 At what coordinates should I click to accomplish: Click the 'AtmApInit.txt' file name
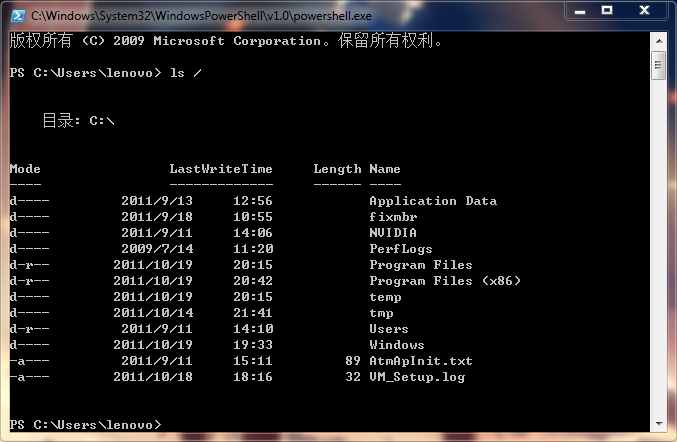420,361
